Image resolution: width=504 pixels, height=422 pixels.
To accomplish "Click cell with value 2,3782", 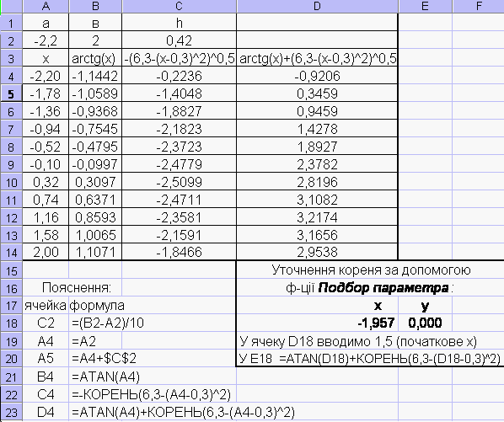I will pyautogui.click(x=317, y=164).
